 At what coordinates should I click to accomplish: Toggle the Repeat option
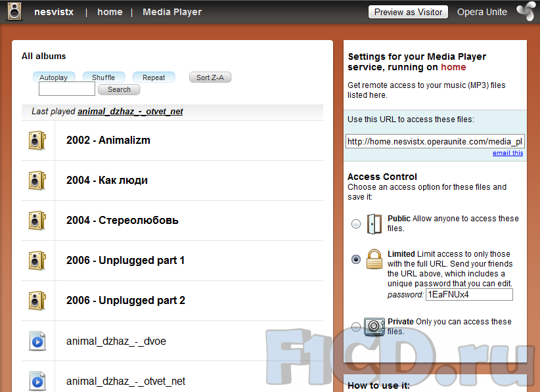[154, 77]
